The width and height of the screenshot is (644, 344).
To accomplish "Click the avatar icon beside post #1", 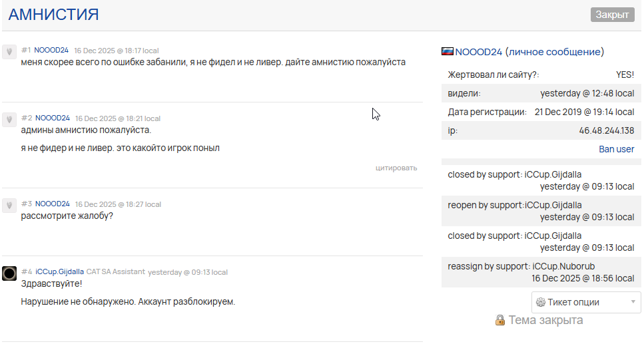I will pyautogui.click(x=9, y=52).
